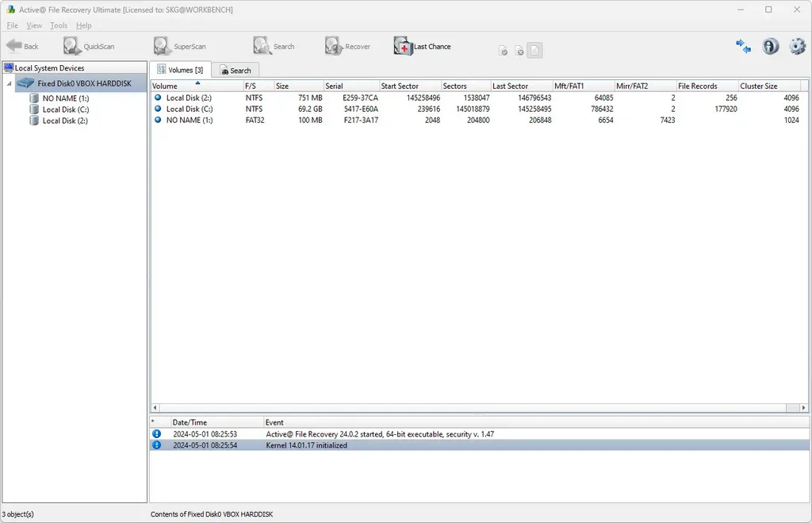Sort by the Size column header
This screenshot has width=812, height=523.
[x=299, y=86]
